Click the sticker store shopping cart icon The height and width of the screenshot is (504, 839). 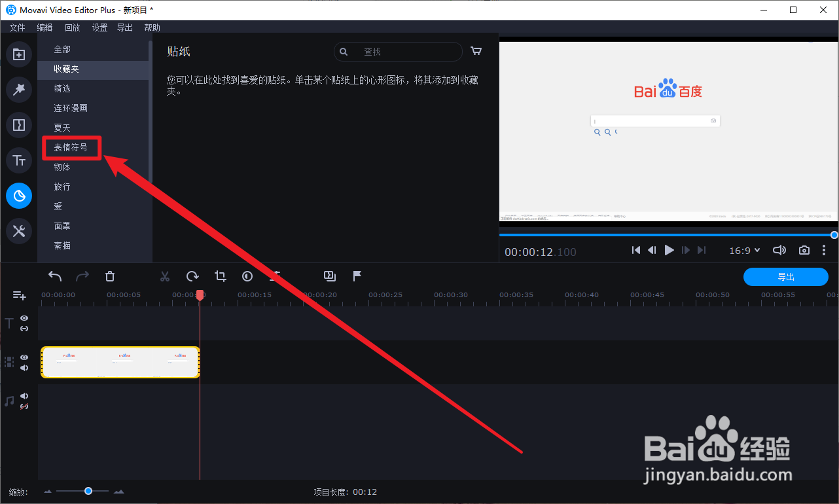(476, 52)
